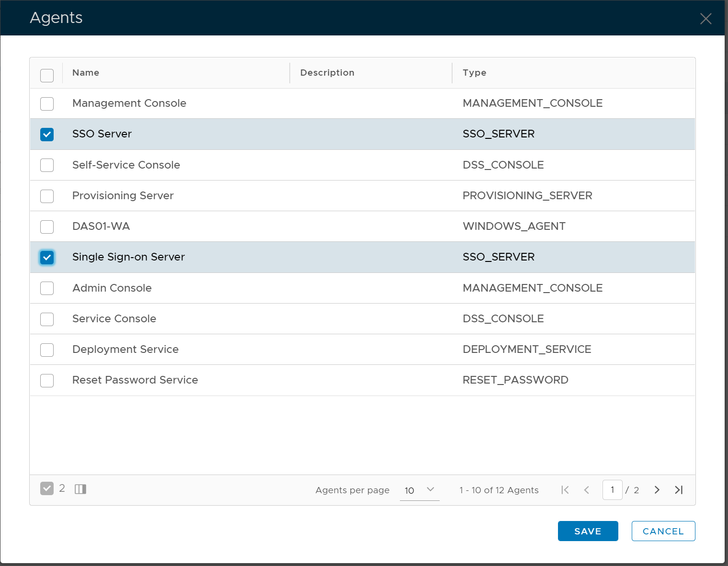
Task: Click the current page number field
Action: tap(612, 490)
